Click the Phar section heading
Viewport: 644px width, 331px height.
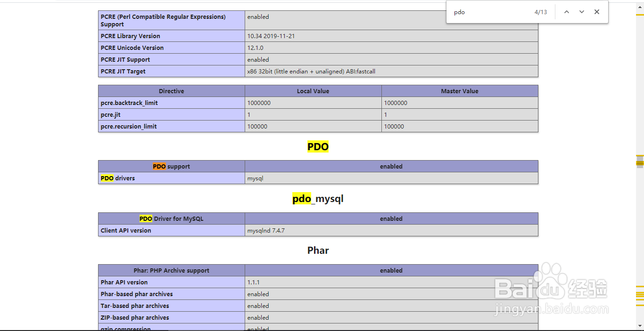click(x=318, y=250)
